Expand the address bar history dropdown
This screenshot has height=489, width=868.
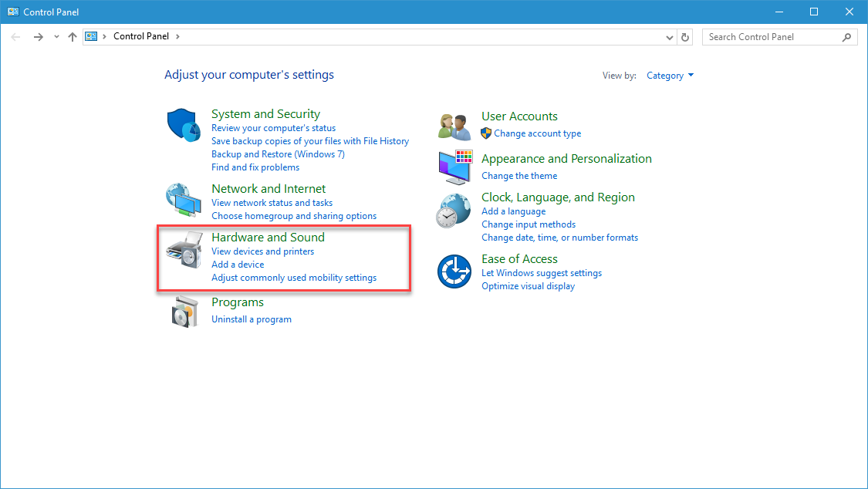[x=669, y=38]
